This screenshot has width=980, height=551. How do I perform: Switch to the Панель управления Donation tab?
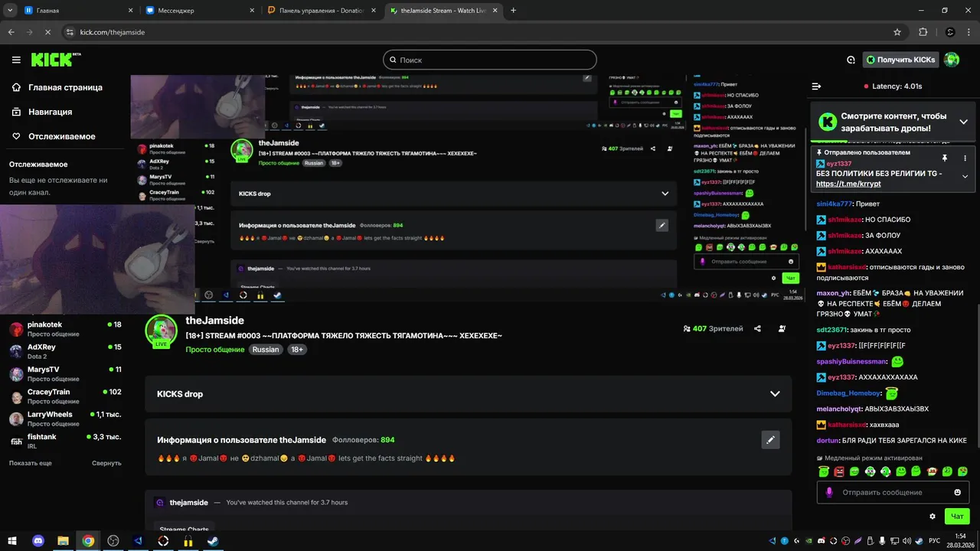click(x=320, y=11)
